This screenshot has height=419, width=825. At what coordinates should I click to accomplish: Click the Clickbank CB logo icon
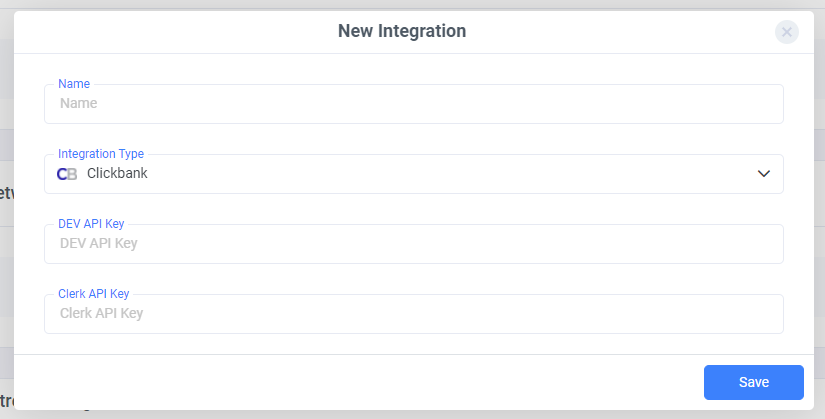click(67, 174)
